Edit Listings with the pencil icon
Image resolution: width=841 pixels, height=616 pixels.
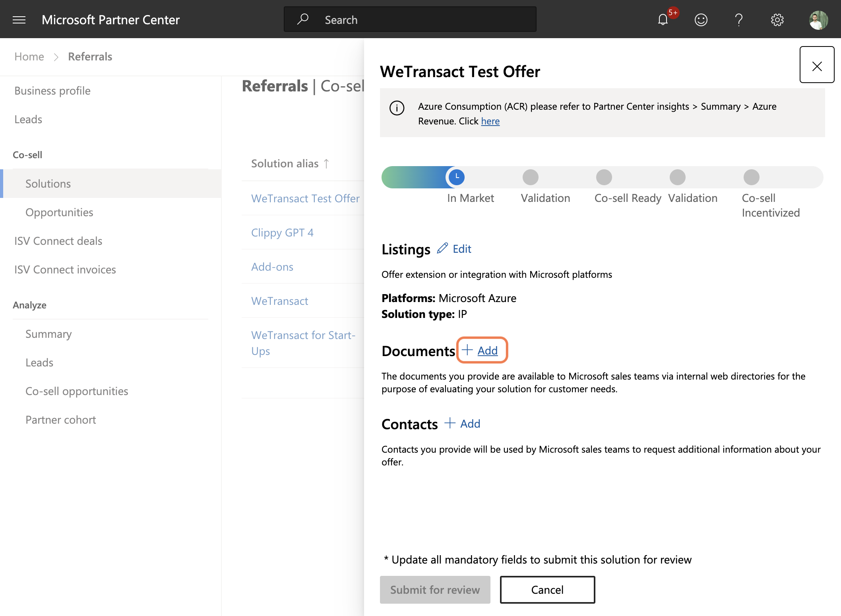point(454,249)
